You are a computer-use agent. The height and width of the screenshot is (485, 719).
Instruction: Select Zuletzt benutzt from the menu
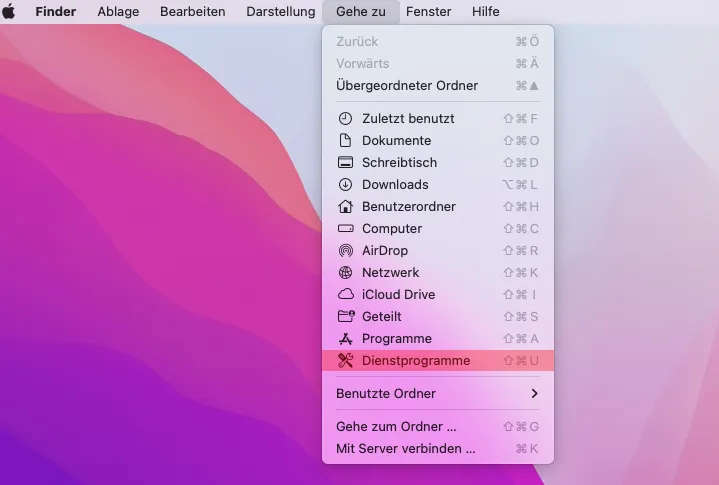(x=438, y=119)
